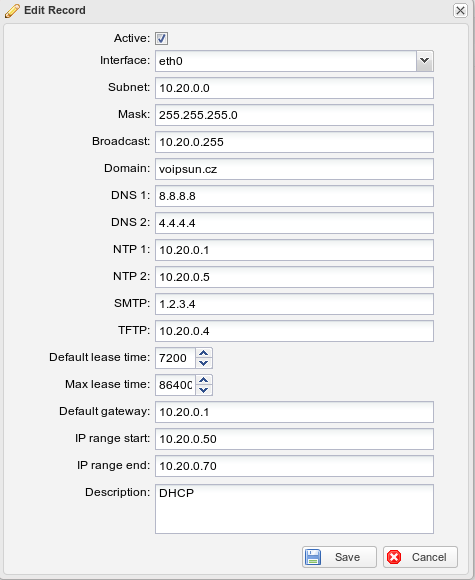The height and width of the screenshot is (580, 475).
Task: Decrease Max lease time with down arrow
Action: pos(203,390)
